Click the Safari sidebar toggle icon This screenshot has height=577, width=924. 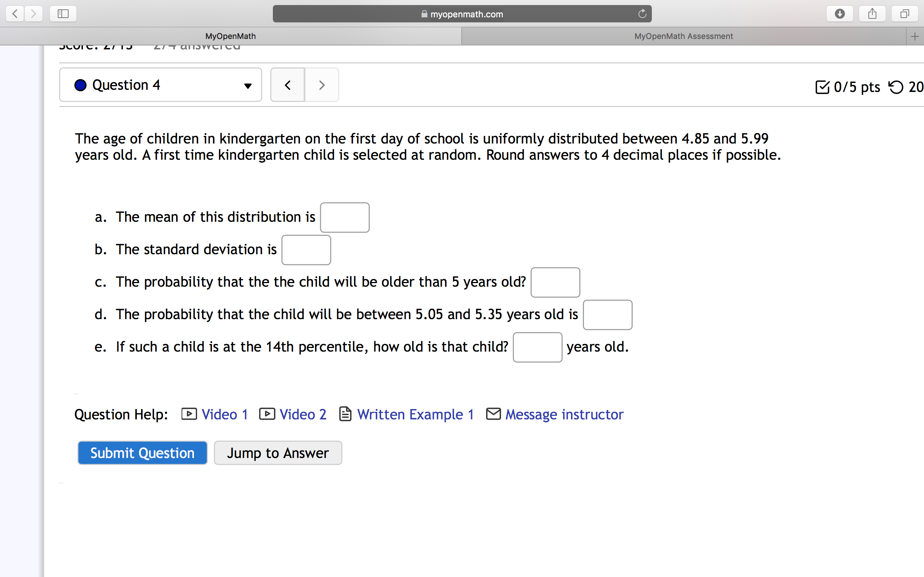click(63, 14)
